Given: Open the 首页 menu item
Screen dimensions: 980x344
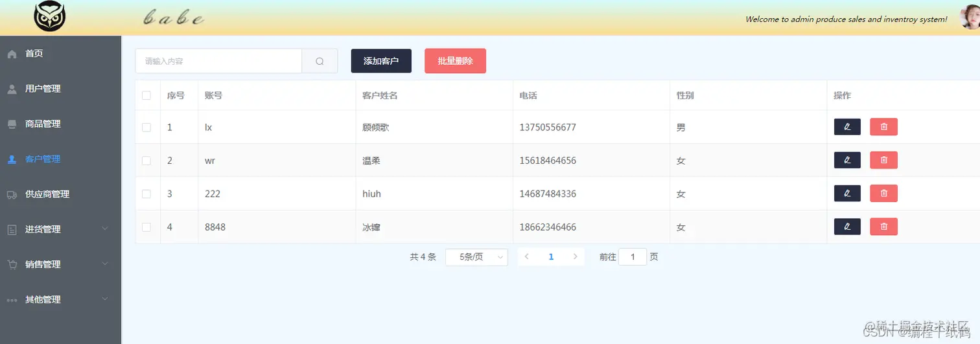Looking at the screenshot, I should (60, 54).
